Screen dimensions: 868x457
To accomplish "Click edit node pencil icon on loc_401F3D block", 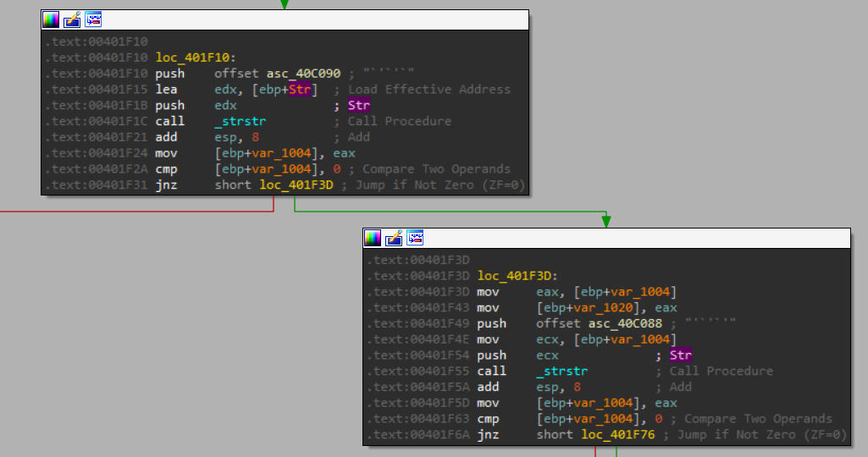I will pos(394,238).
